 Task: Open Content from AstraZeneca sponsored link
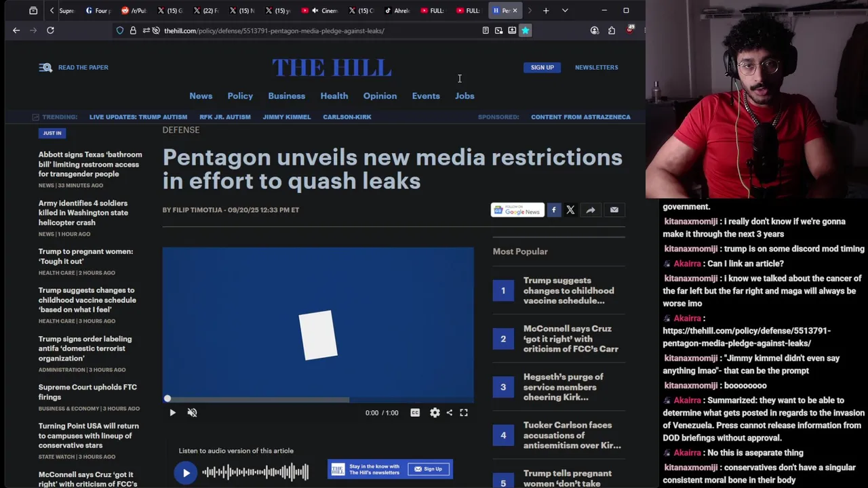pos(580,117)
